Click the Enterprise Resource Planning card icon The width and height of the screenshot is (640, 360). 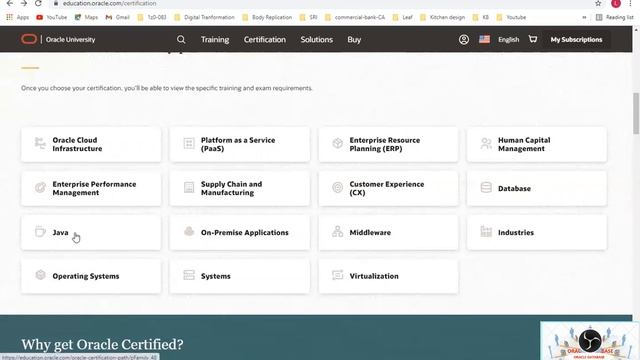[x=337, y=143]
